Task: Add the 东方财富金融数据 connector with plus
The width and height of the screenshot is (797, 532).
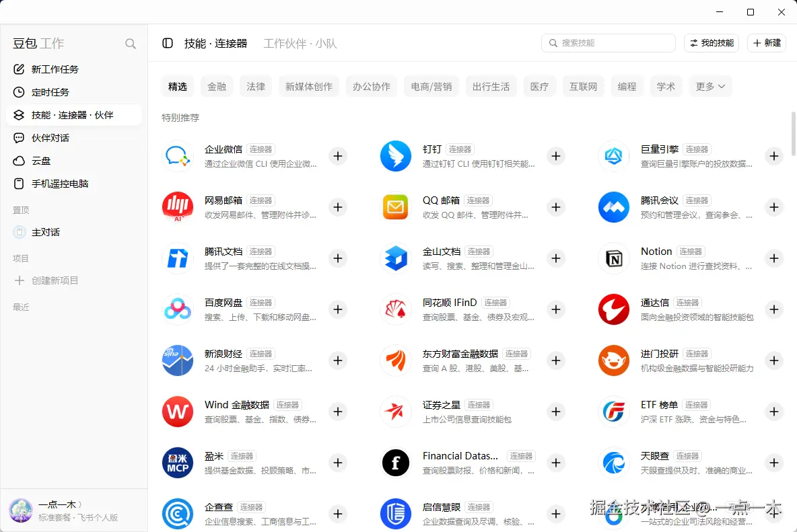Action: tap(556, 360)
